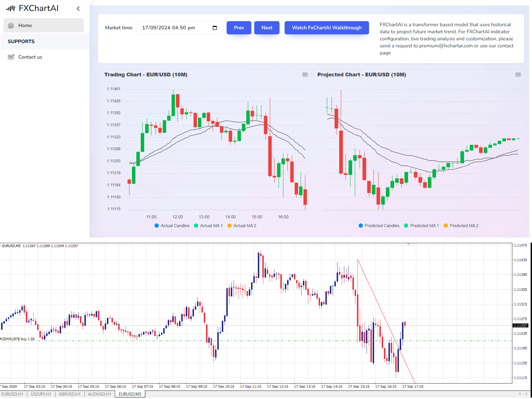Screen dimensions: 532x399
Task: Collapse the sidebar with double chevron
Action: (78, 9)
